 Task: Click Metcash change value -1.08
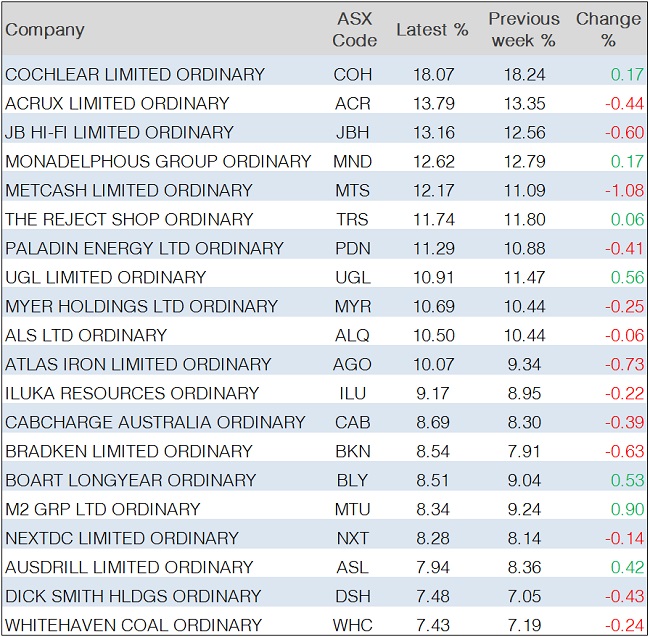(x=621, y=190)
